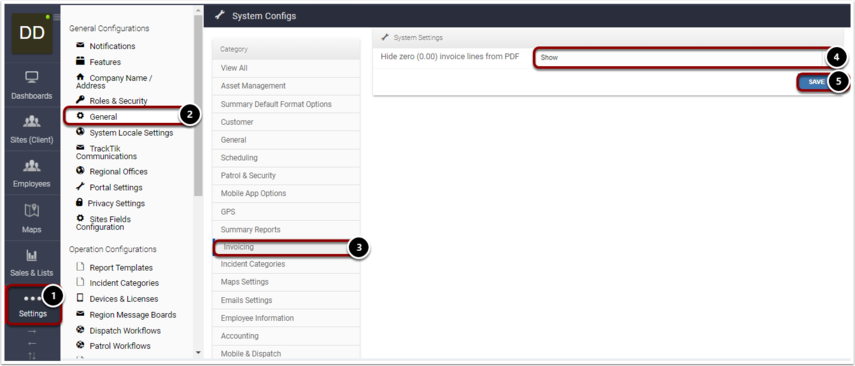Open the Dashboards monitor icon
The image size is (855, 366).
[32, 77]
